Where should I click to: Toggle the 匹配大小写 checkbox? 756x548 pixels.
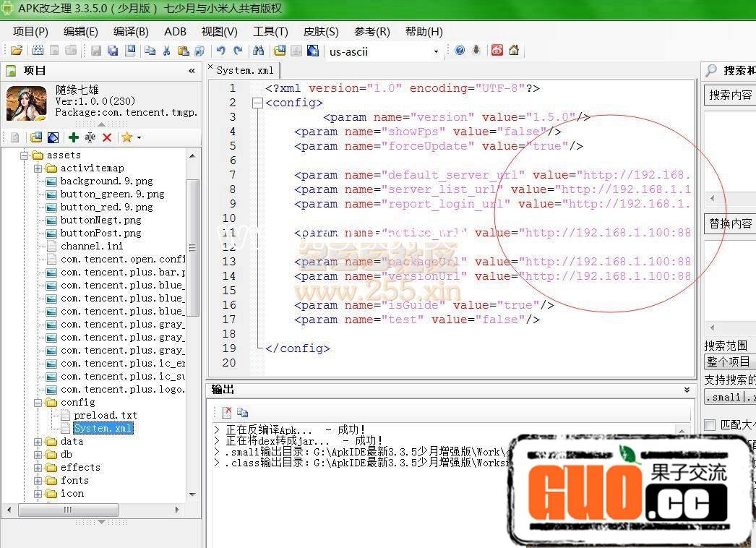(x=710, y=425)
